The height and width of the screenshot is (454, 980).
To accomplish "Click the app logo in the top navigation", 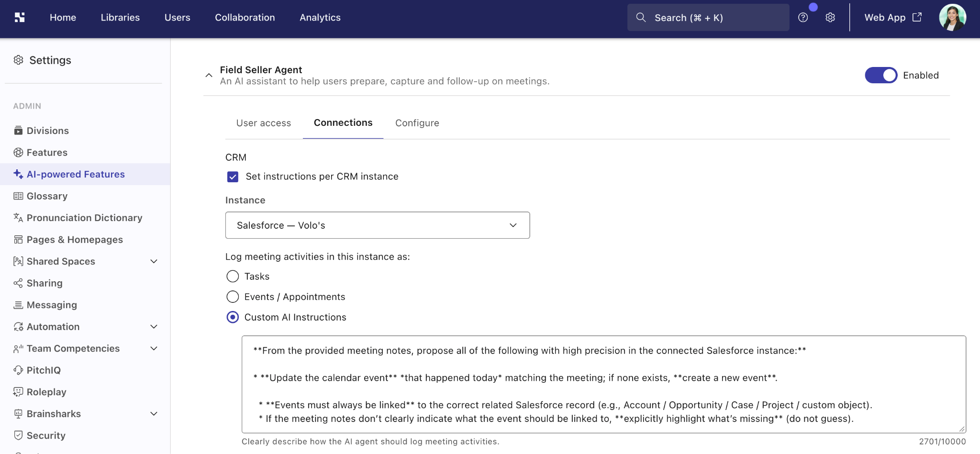I will coord(20,17).
